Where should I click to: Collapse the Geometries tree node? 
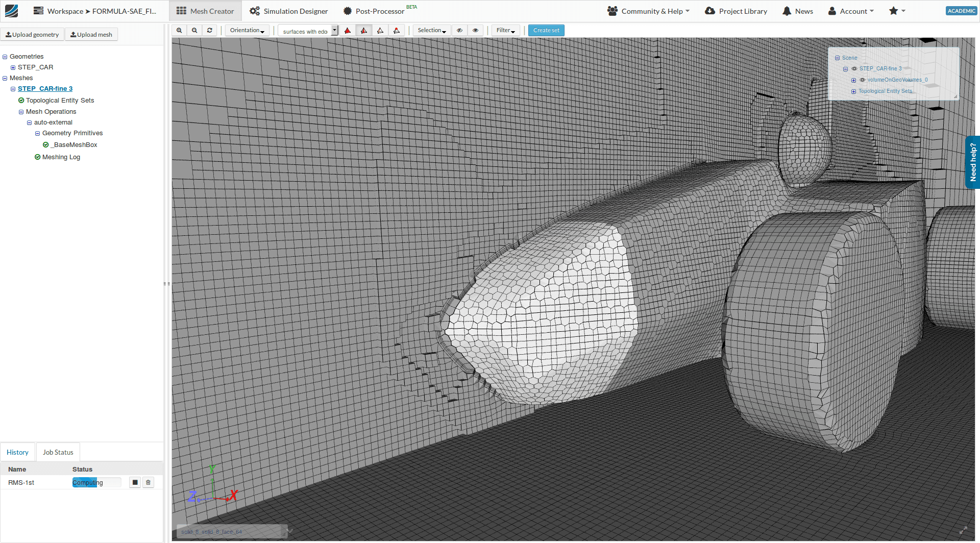(x=5, y=57)
